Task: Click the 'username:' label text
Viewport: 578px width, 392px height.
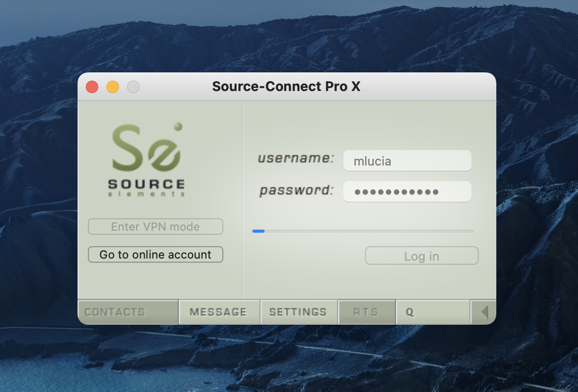Action: (296, 158)
